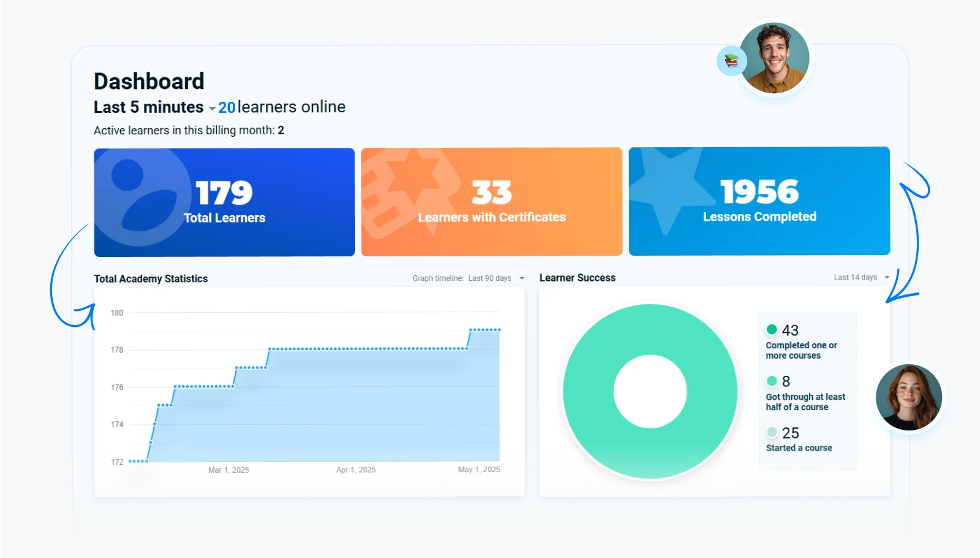This screenshot has height=558, width=980.
Task: Click the pale dot beside 25 started
Action: click(x=772, y=432)
